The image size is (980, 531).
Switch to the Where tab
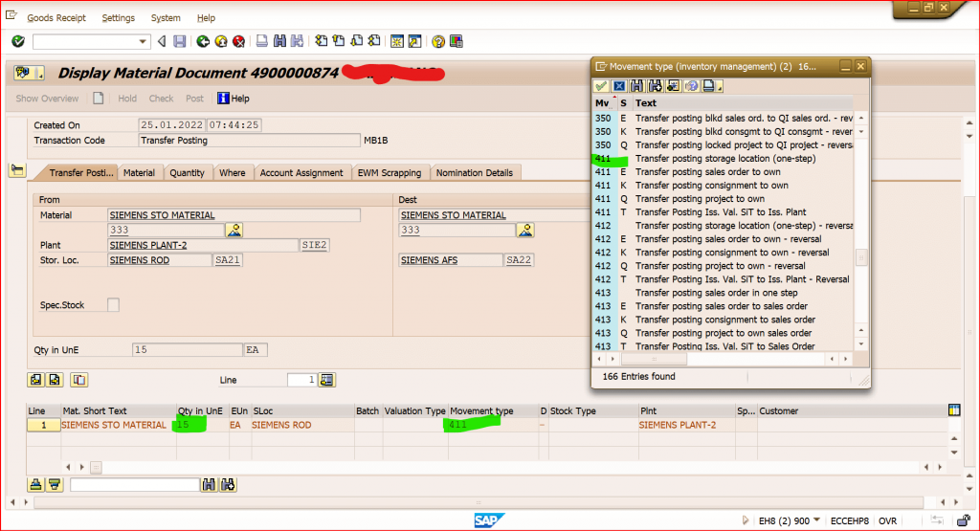coord(232,172)
